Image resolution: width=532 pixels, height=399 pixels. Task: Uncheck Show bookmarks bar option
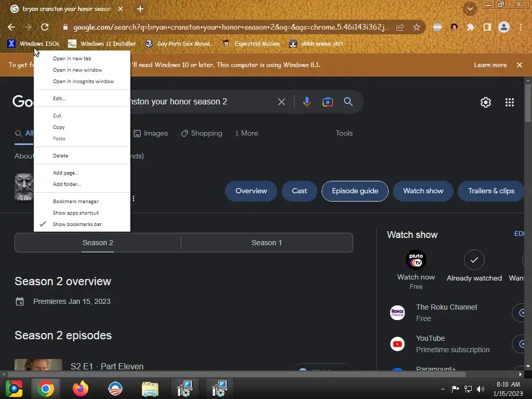(82, 224)
